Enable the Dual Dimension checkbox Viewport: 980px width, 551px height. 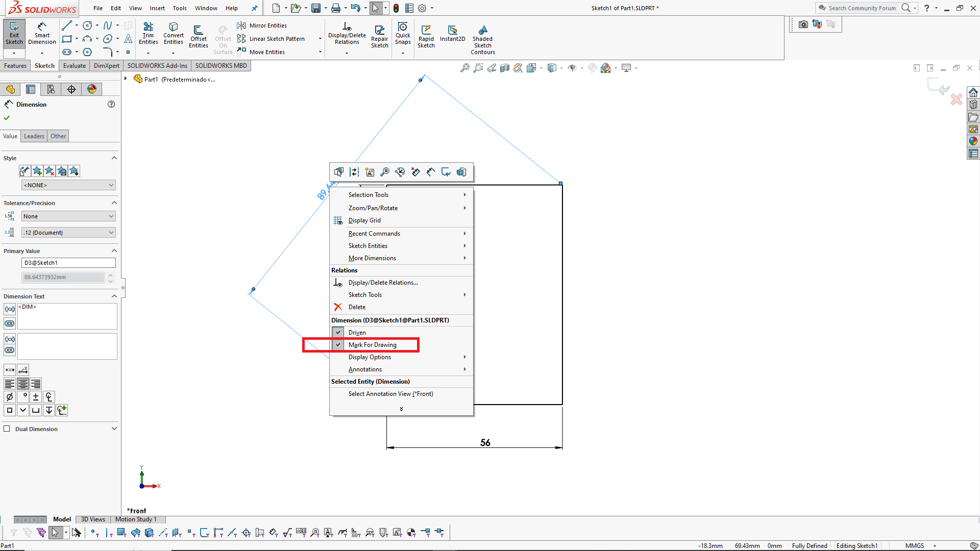(7, 429)
